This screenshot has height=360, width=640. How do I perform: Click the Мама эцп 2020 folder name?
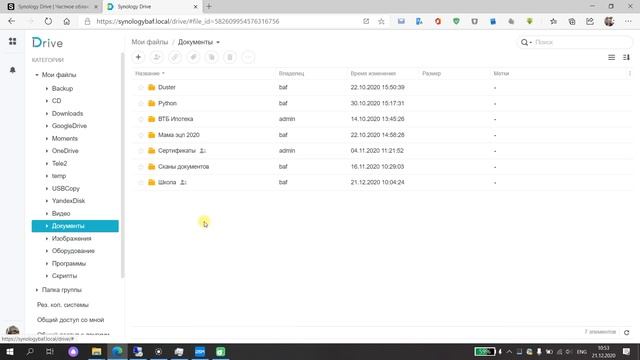point(179,135)
